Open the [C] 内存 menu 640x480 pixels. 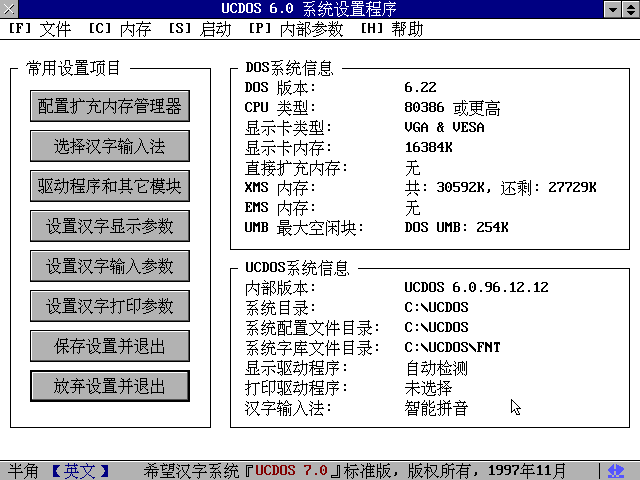[119, 29]
